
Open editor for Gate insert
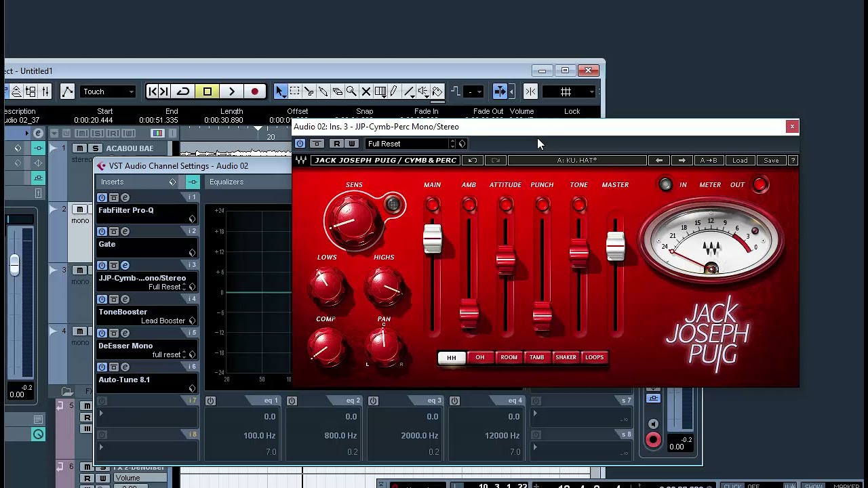click(x=125, y=232)
